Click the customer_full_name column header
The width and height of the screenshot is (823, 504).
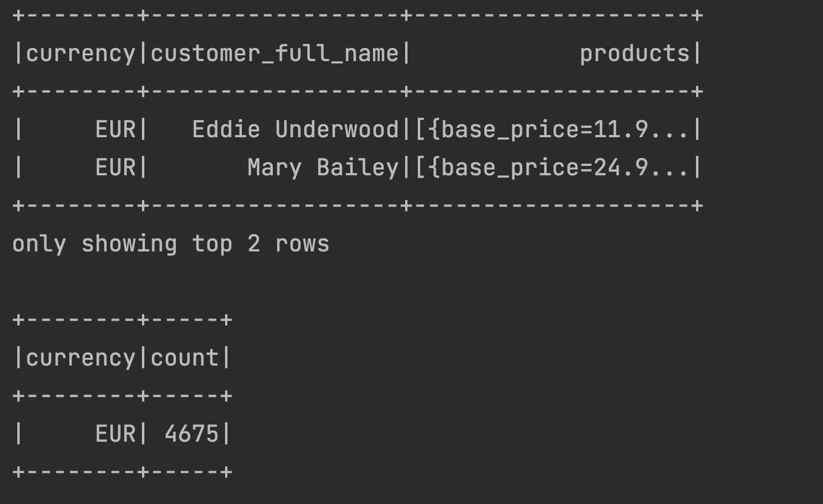pos(275,54)
